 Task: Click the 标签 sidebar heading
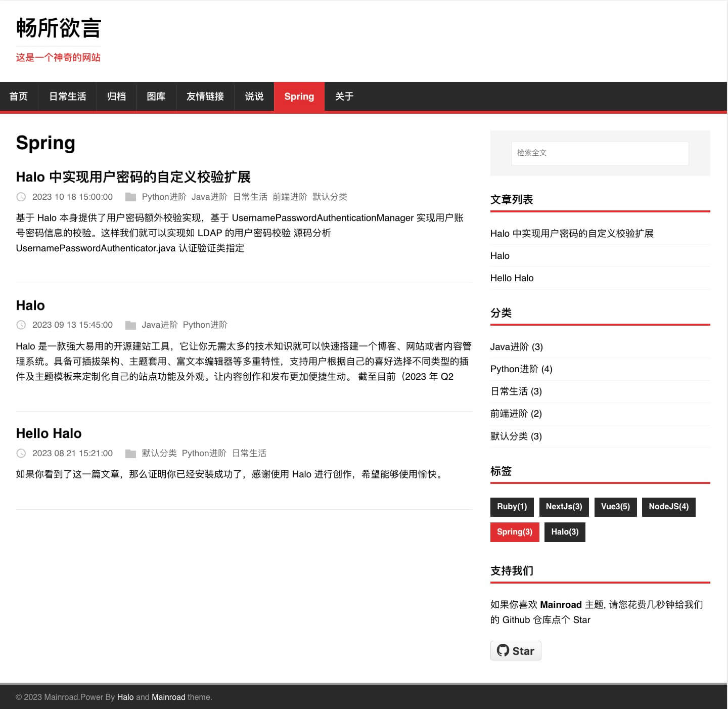501,471
